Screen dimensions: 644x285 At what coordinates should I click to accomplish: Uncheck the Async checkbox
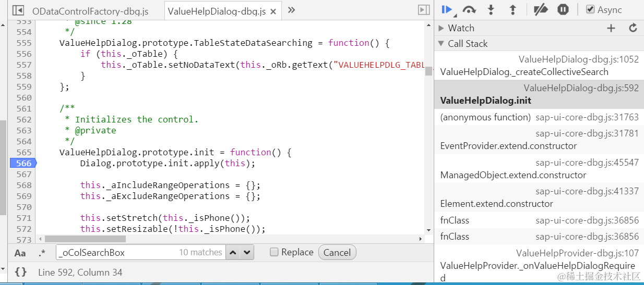[x=590, y=9]
